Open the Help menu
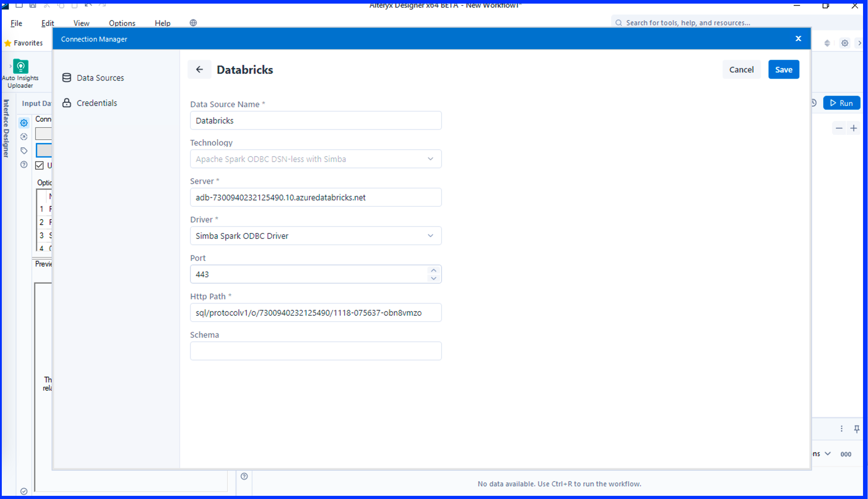Viewport: 868px width, 499px height. pos(162,23)
